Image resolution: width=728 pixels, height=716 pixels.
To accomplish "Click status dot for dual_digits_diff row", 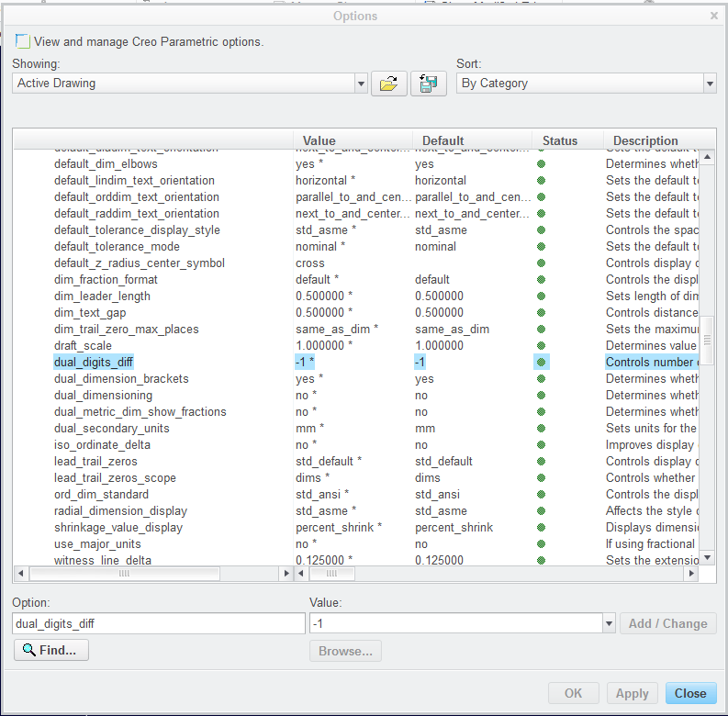I will coord(541,363).
